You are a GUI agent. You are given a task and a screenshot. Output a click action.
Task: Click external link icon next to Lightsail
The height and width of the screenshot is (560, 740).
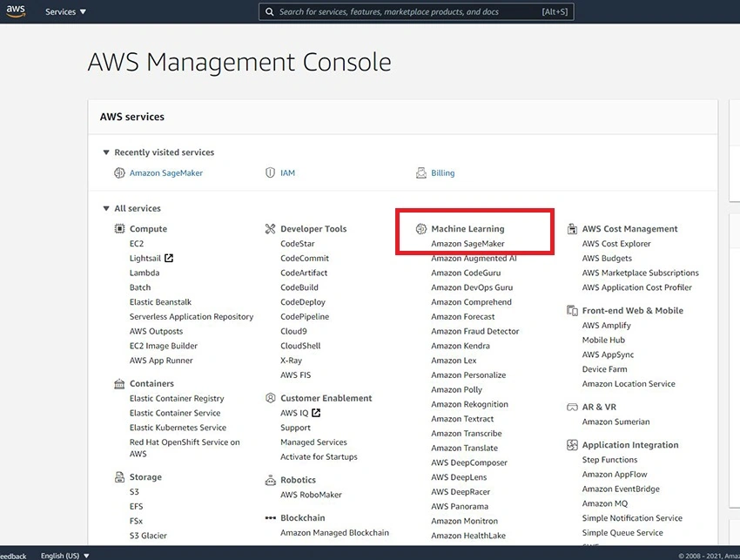coord(169,258)
